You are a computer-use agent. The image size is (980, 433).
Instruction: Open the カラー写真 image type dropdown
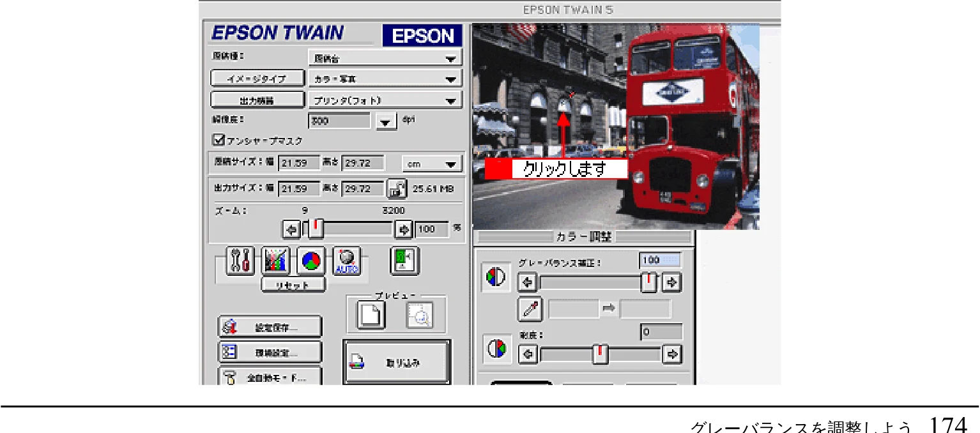pos(385,79)
